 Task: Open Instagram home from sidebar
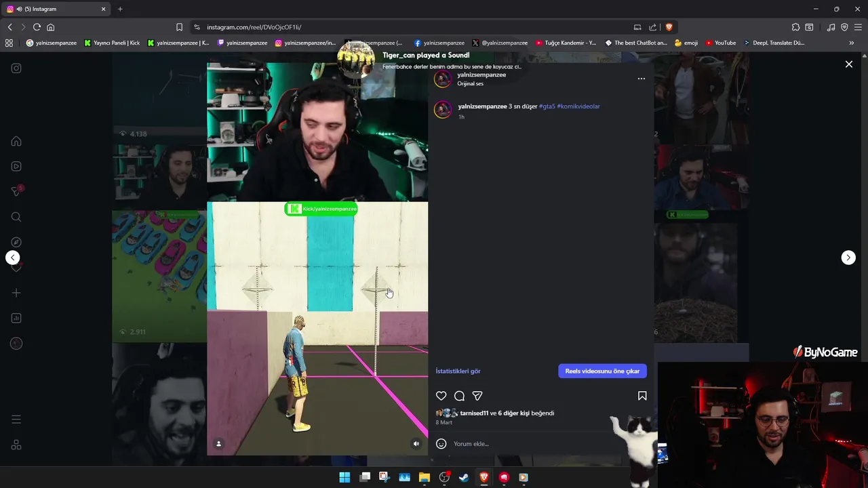[x=16, y=142]
